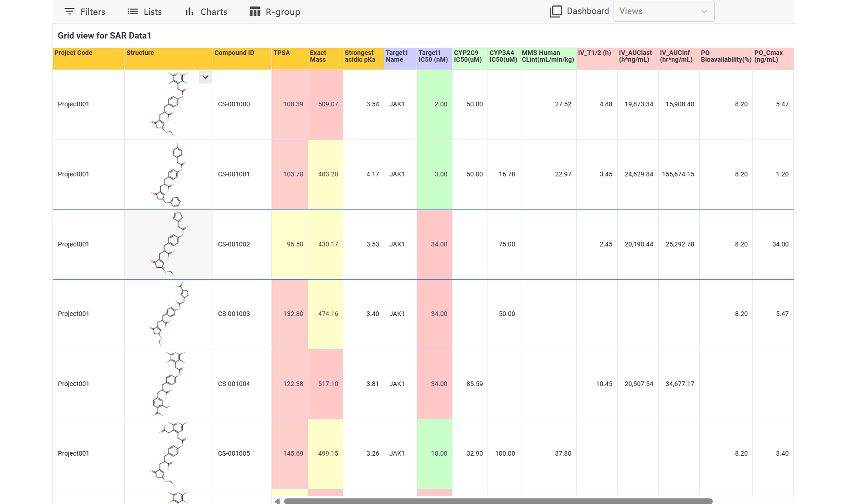Screen dimensions: 844x504
Task: Click the PO_Cmax column header
Action: (x=773, y=59)
